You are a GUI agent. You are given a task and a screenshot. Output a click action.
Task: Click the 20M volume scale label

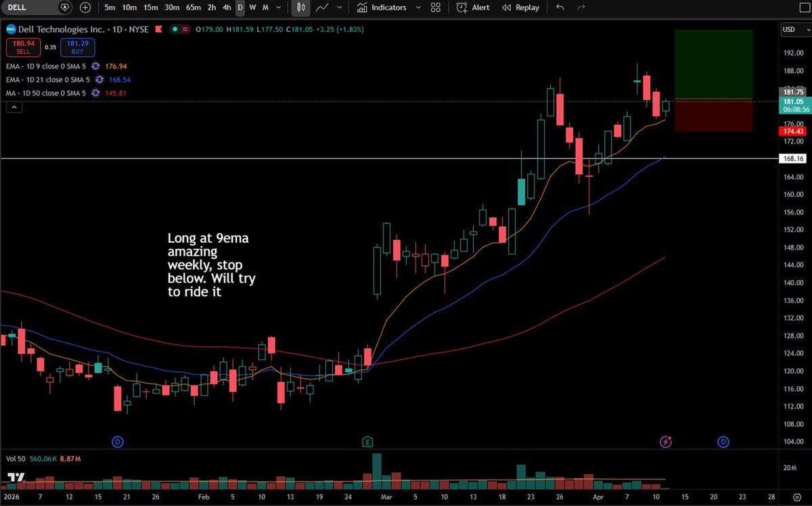788,467
